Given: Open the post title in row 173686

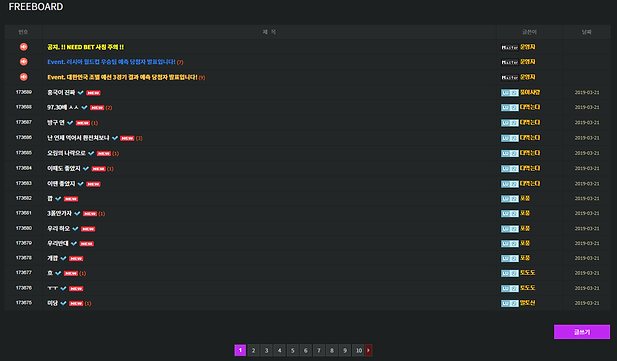Looking at the screenshot, I should (x=78, y=138).
